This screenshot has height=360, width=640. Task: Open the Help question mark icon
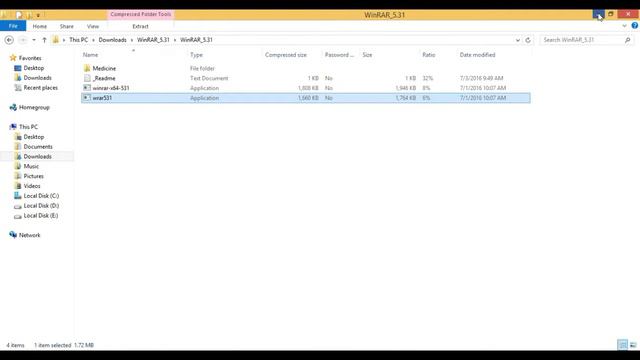pos(635,26)
